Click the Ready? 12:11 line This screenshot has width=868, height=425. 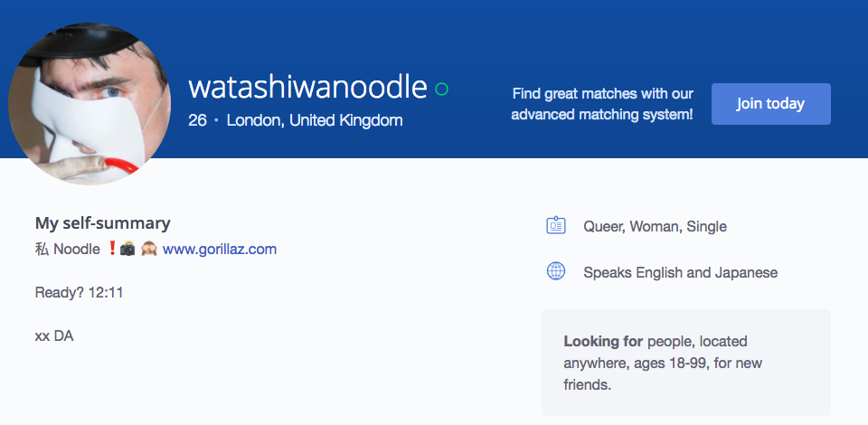click(x=80, y=292)
